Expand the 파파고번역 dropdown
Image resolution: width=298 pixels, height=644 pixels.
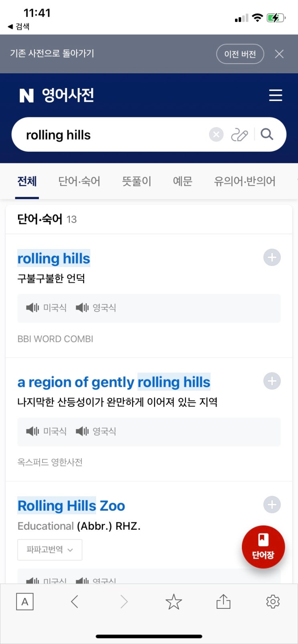[x=50, y=549]
